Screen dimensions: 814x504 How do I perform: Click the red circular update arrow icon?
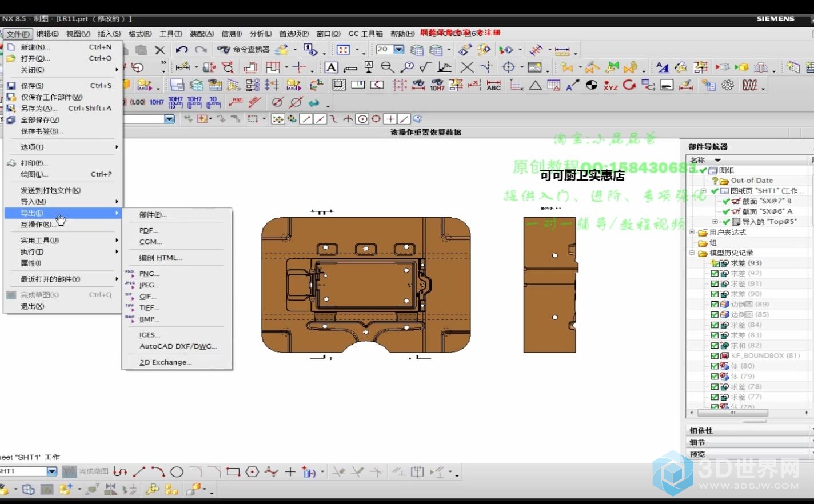629,85
